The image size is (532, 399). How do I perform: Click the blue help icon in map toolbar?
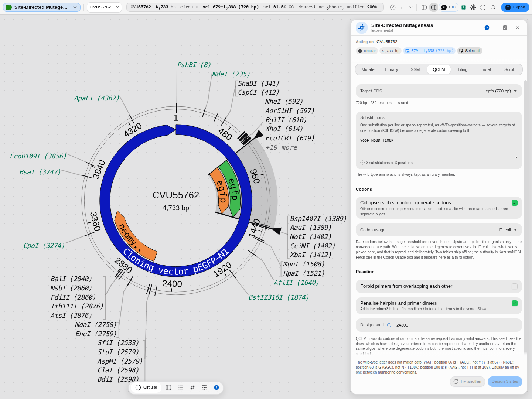216,388
